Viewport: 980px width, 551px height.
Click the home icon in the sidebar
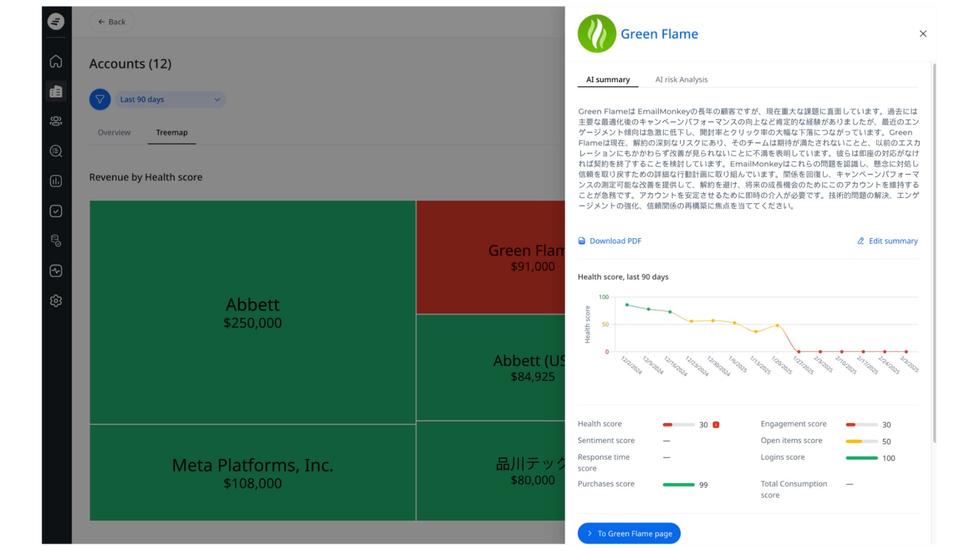(56, 61)
